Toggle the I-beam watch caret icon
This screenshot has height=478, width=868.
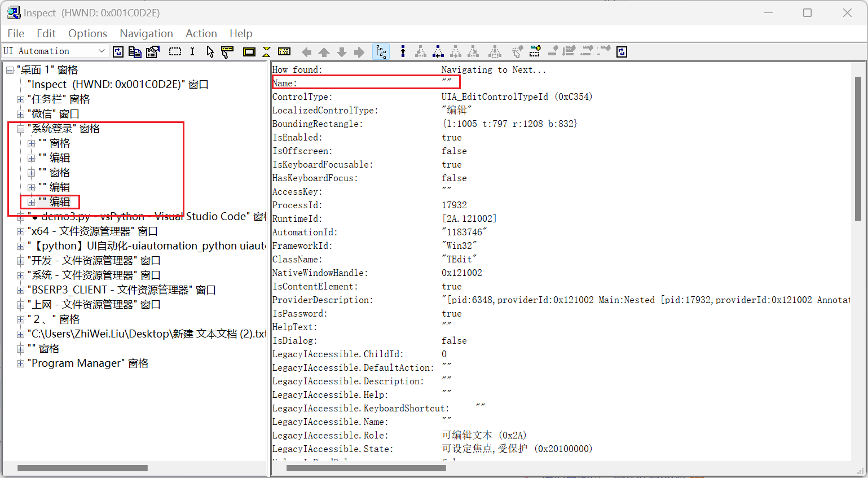click(192, 51)
